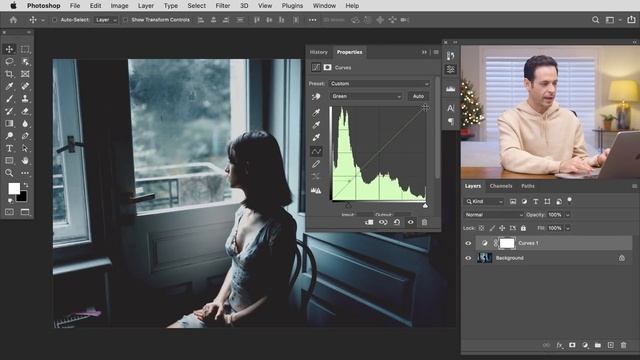Screen dimensions: 640x360
Task: Click the white point slider under histogram
Action: click(x=425, y=205)
